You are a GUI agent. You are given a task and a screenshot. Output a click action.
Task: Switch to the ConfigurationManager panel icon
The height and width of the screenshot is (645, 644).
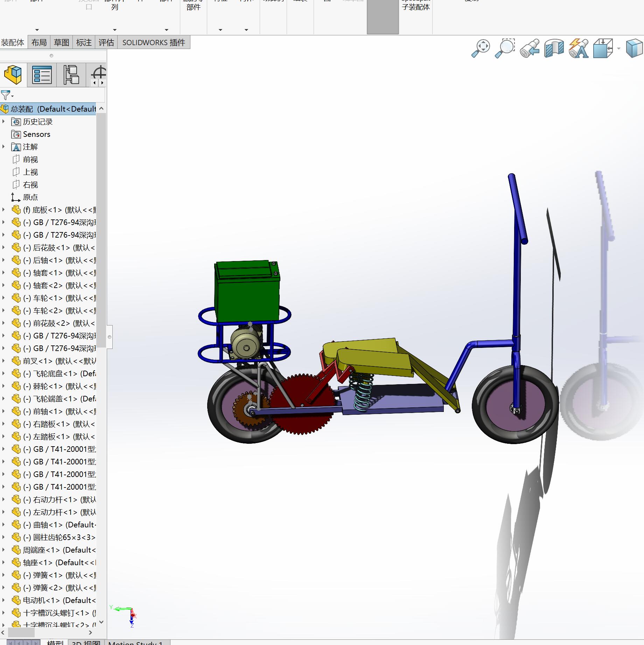[x=71, y=75]
